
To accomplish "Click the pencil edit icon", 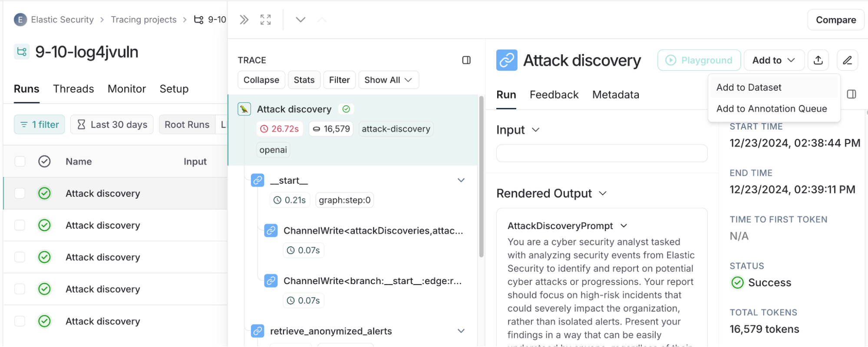I will [847, 60].
